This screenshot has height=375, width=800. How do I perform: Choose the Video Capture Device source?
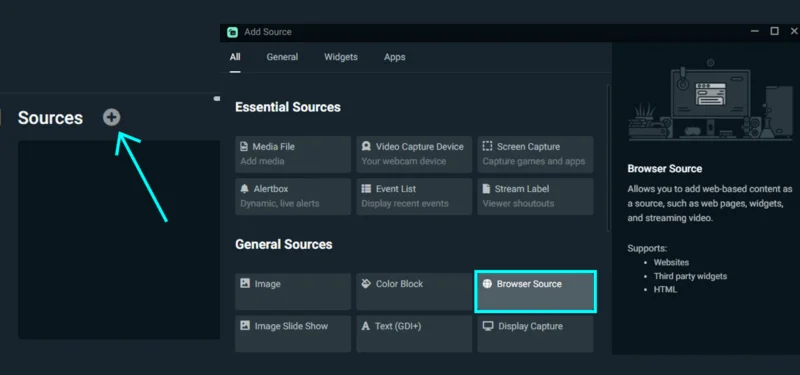(414, 154)
